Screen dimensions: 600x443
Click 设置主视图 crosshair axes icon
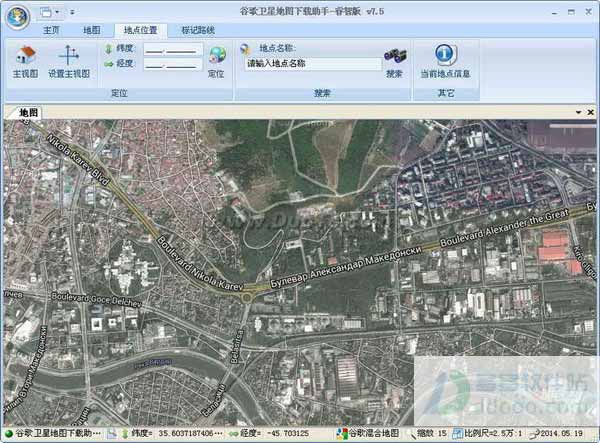click(69, 55)
